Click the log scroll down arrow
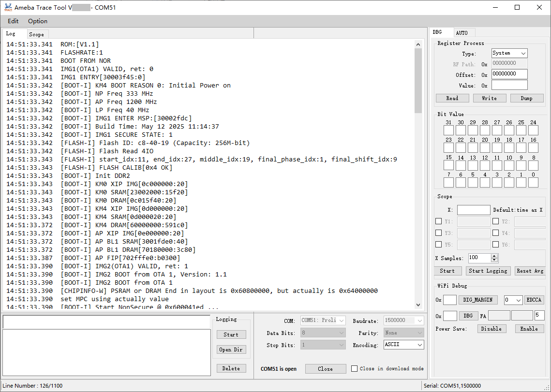The image size is (551, 392). click(x=418, y=305)
